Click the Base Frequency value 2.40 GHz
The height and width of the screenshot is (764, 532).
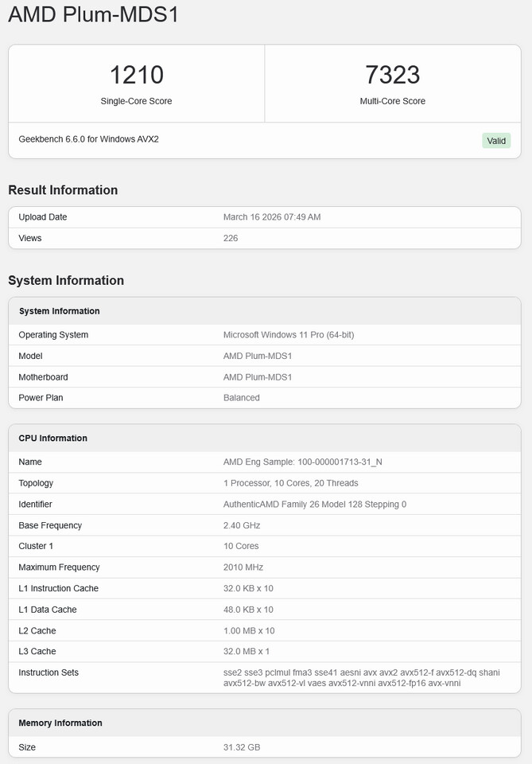coord(242,525)
